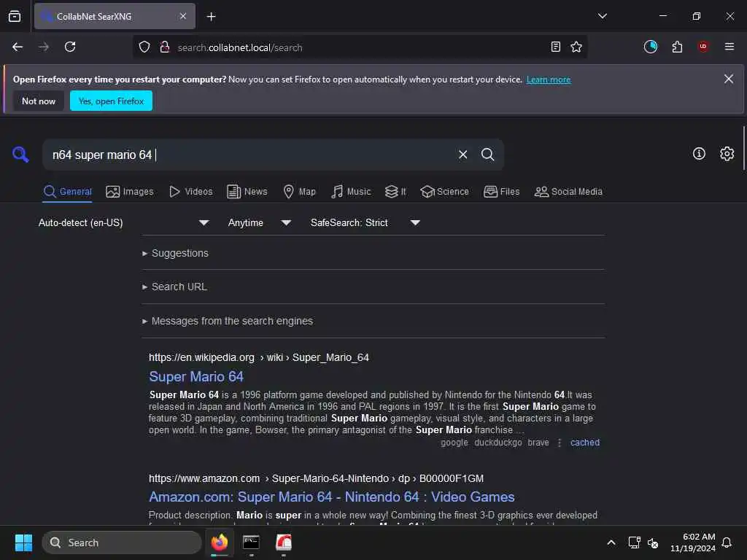
Task: Open SearXNG preferences gear icon
Action: coord(727,153)
